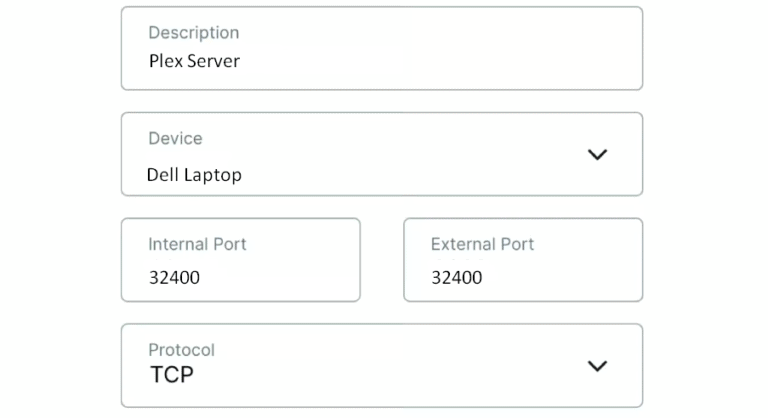Focus the External Port input field
768x418 pixels.
coord(522,260)
